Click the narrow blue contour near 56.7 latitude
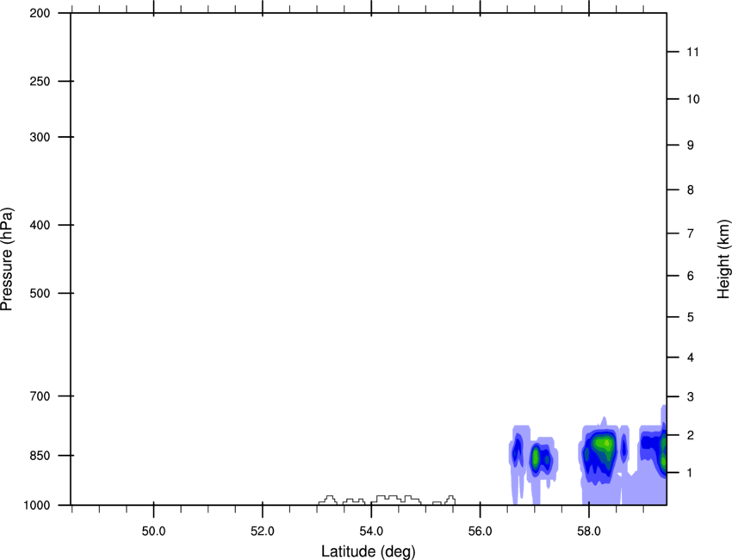This screenshot has height=560, width=732. coord(517,451)
